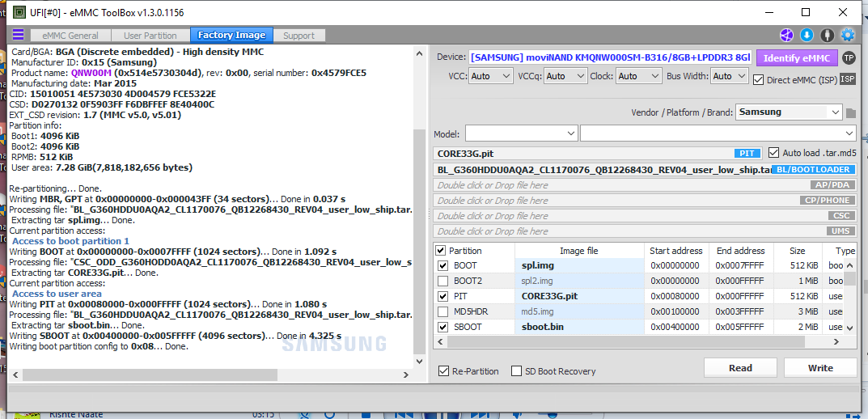Open the Support tab

point(299,36)
